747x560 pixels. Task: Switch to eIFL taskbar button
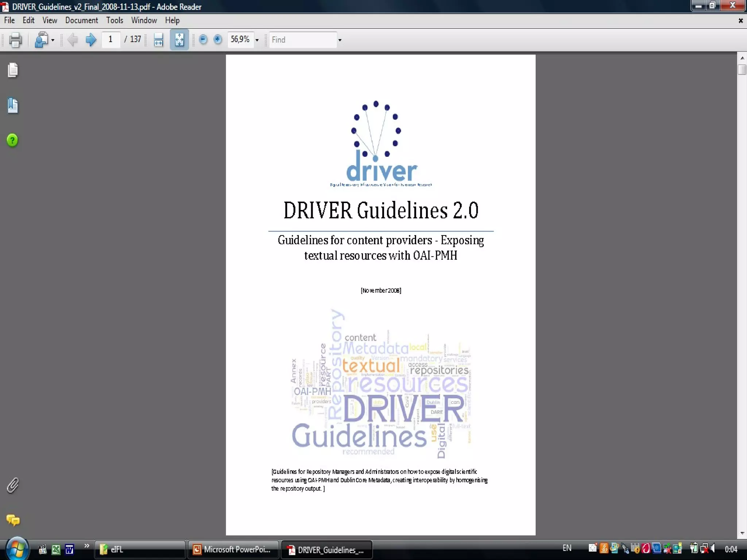140,549
